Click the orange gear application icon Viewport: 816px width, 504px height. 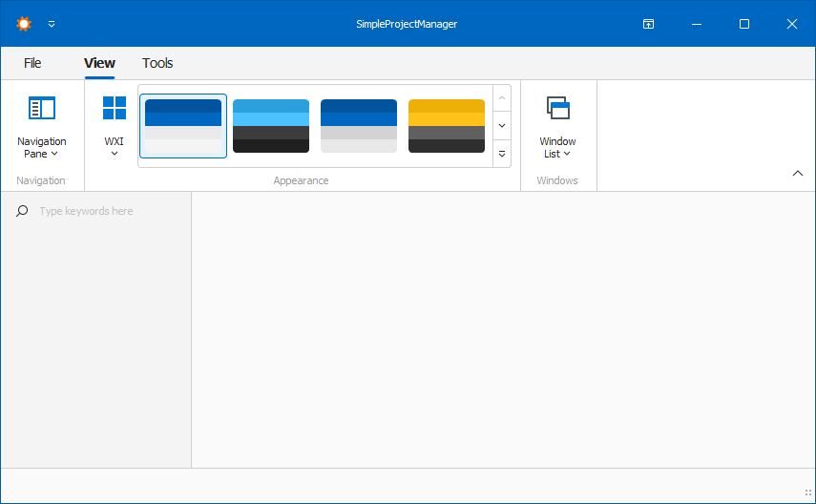pyautogui.click(x=24, y=24)
